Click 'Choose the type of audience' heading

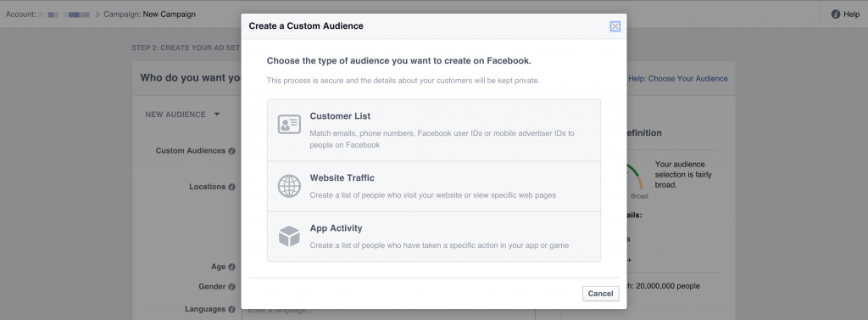[399, 60]
